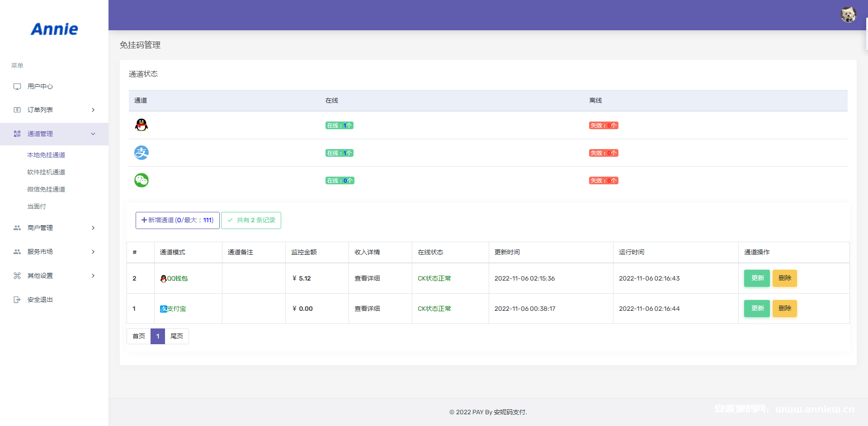
Task: Click the 新增通道 button
Action: pos(177,220)
